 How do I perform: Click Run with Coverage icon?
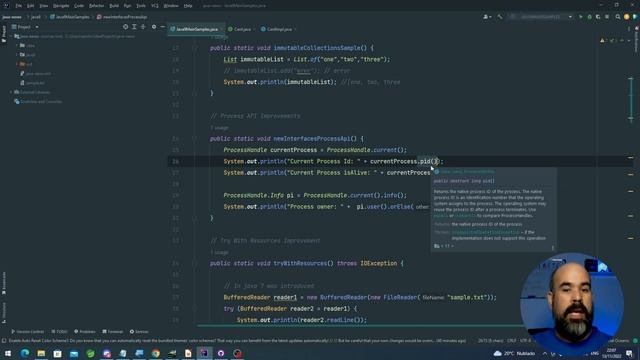coord(598,17)
